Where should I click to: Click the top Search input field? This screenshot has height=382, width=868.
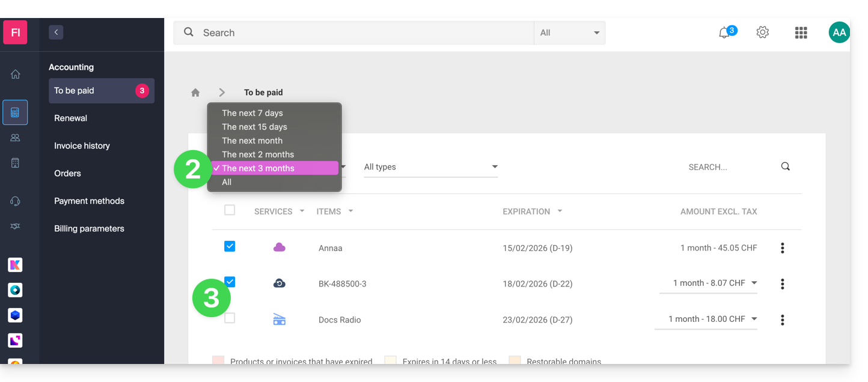click(361, 33)
